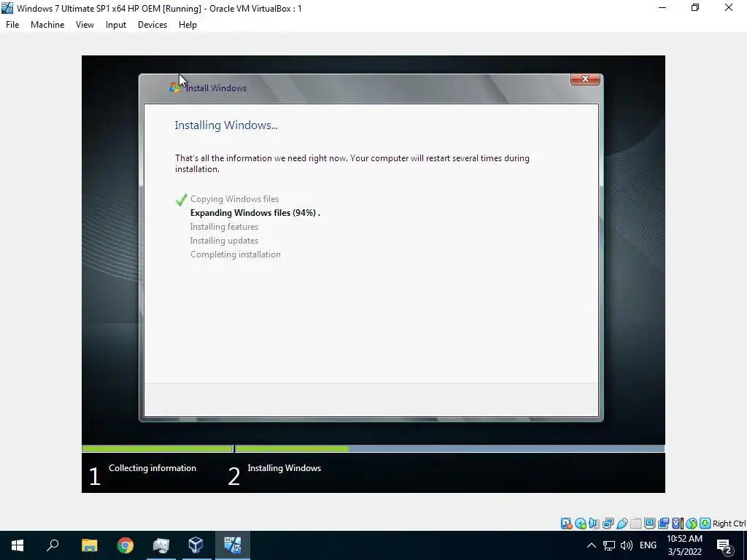Click stage 2 'Installing Windows' label
Viewport: 747px width, 560px height.
(284, 468)
